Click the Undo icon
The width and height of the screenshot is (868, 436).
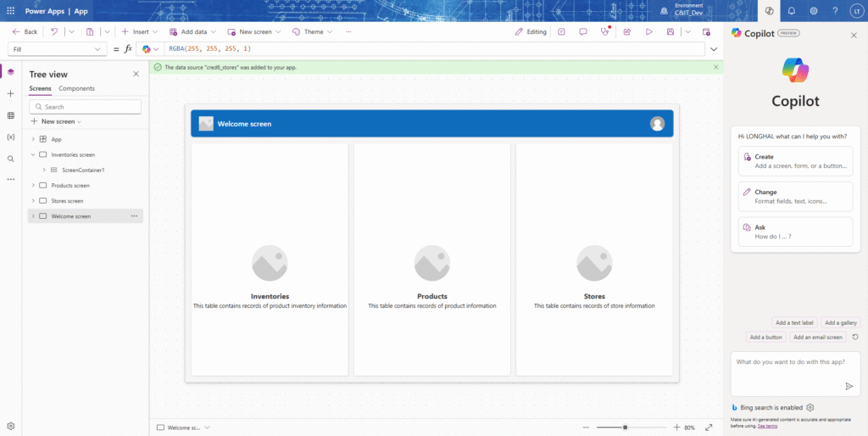pos(53,31)
